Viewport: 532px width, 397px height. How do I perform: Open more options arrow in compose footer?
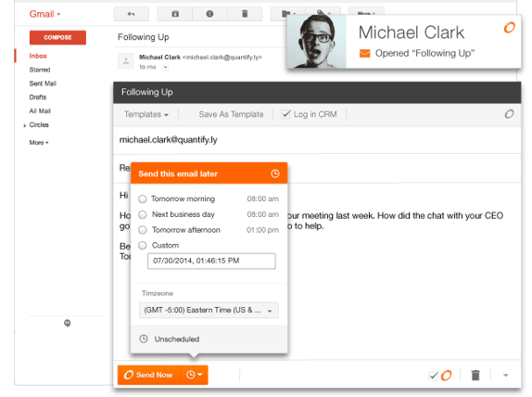505,376
